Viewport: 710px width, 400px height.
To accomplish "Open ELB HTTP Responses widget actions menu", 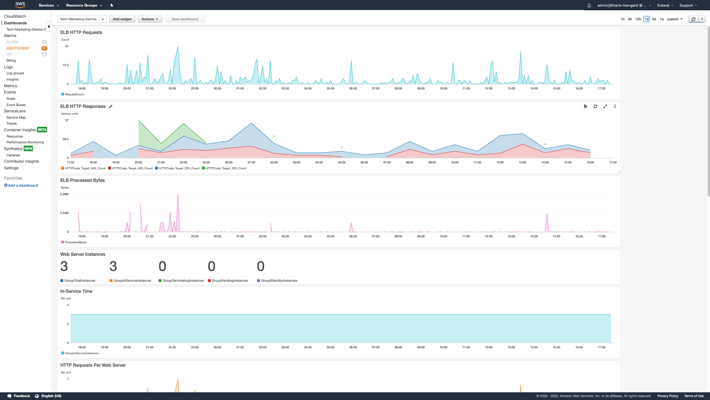I will 615,106.
